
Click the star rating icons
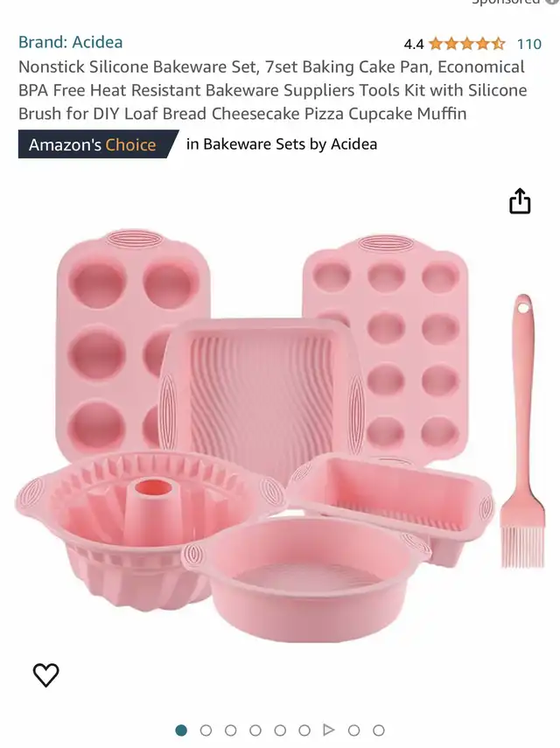tap(466, 44)
